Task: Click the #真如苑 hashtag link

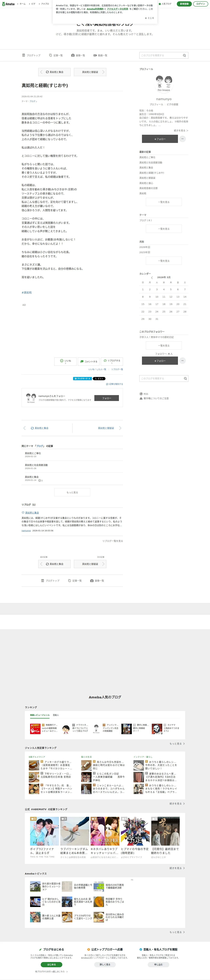Action: (27, 293)
